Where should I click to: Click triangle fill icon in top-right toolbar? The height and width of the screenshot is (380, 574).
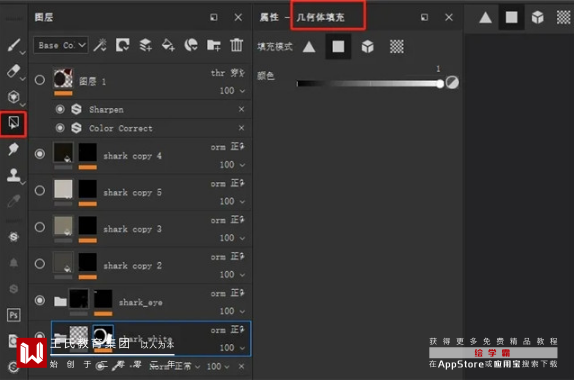[485, 17]
